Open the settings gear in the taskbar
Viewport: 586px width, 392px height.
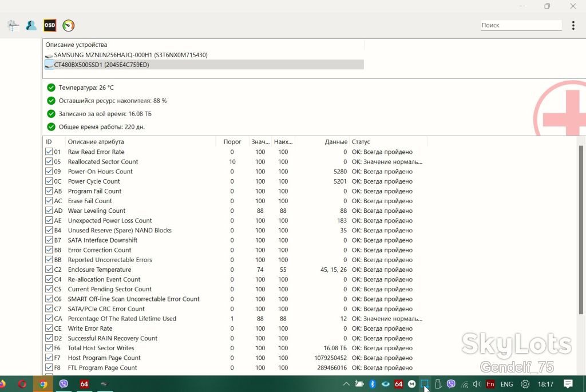[525, 384]
